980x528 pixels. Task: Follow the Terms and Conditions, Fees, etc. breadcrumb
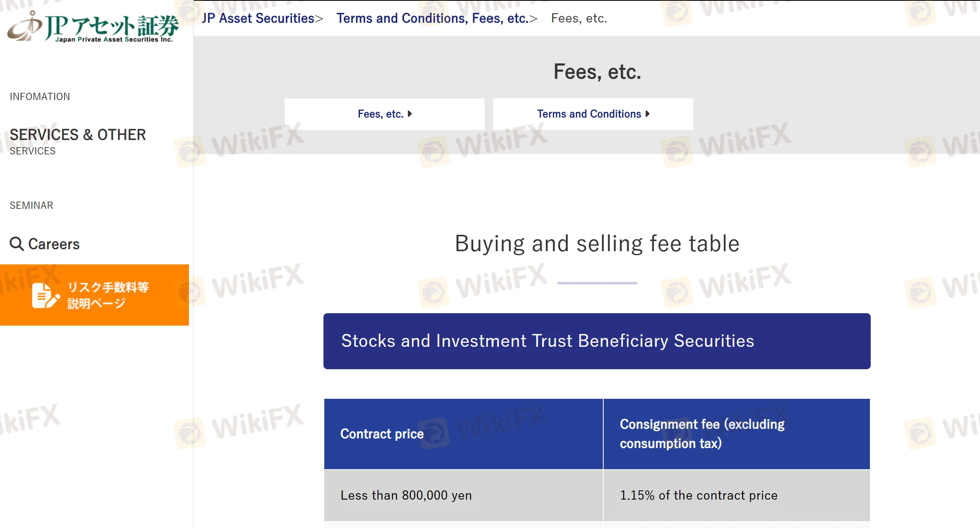[x=432, y=18]
